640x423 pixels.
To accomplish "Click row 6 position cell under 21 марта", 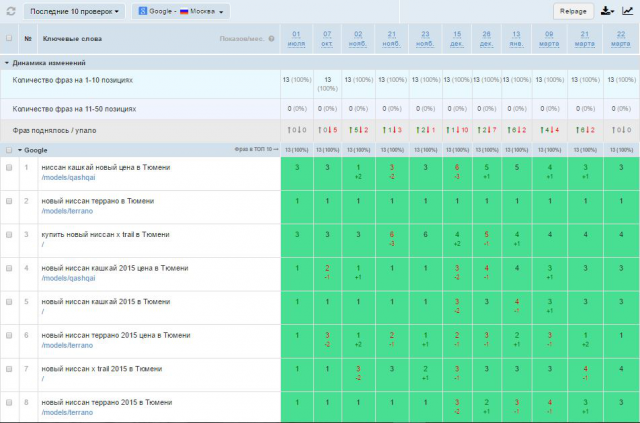I will click(585, 341).
